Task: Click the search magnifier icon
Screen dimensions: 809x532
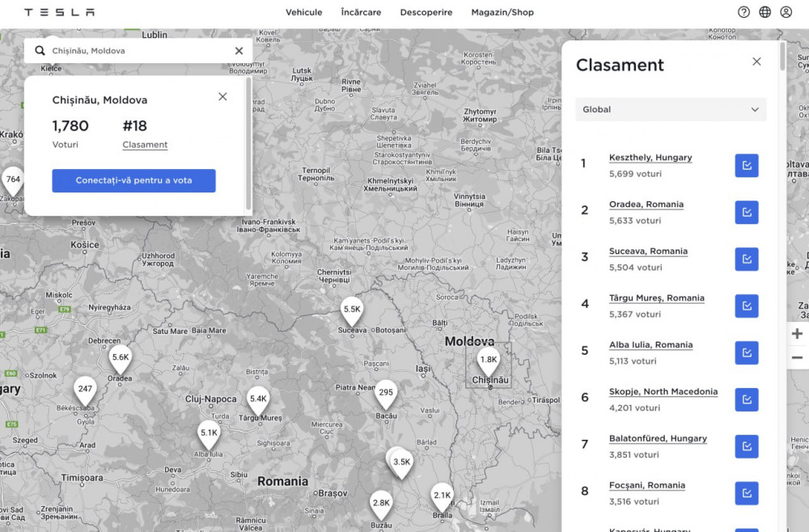Action: pyautogui.click(x=40, y=51)
